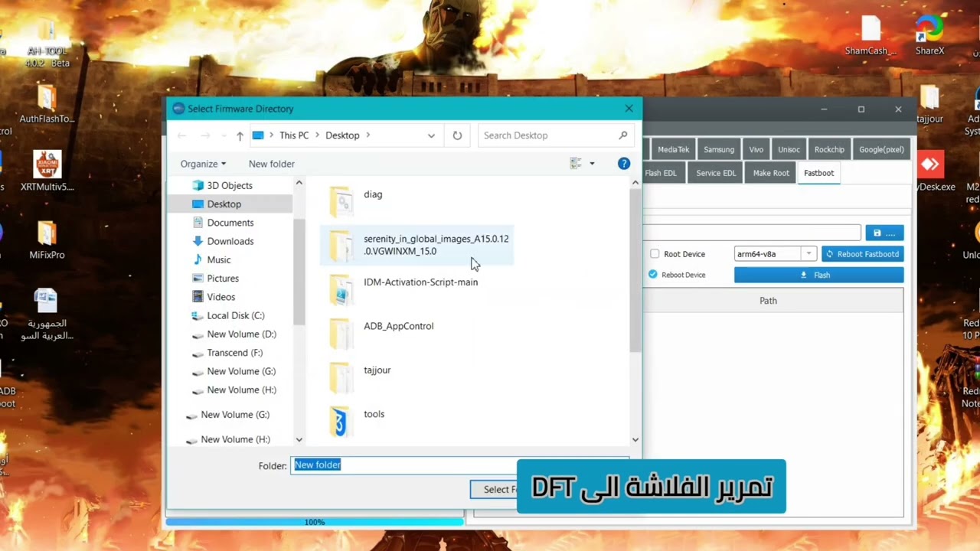Click the browse save-icon button in DFT window
Viewport: 980px width, 551px height.
click(x=884, y=233)
